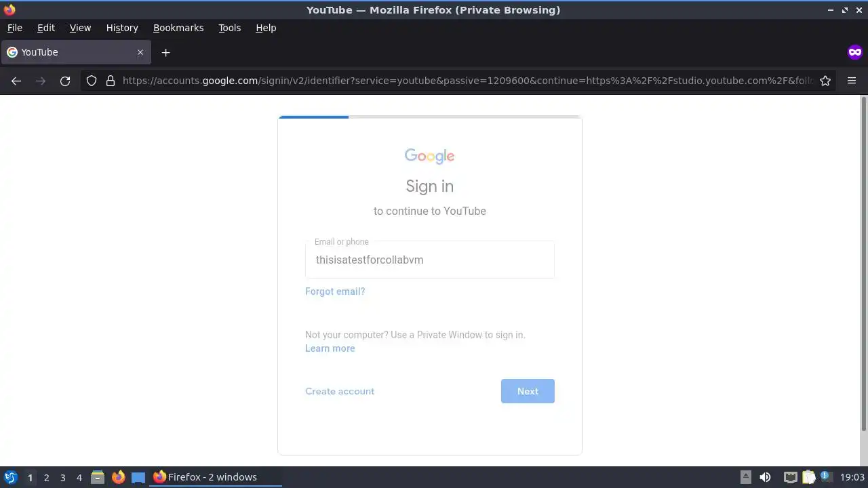Open the Edit menu

(46, 28)
